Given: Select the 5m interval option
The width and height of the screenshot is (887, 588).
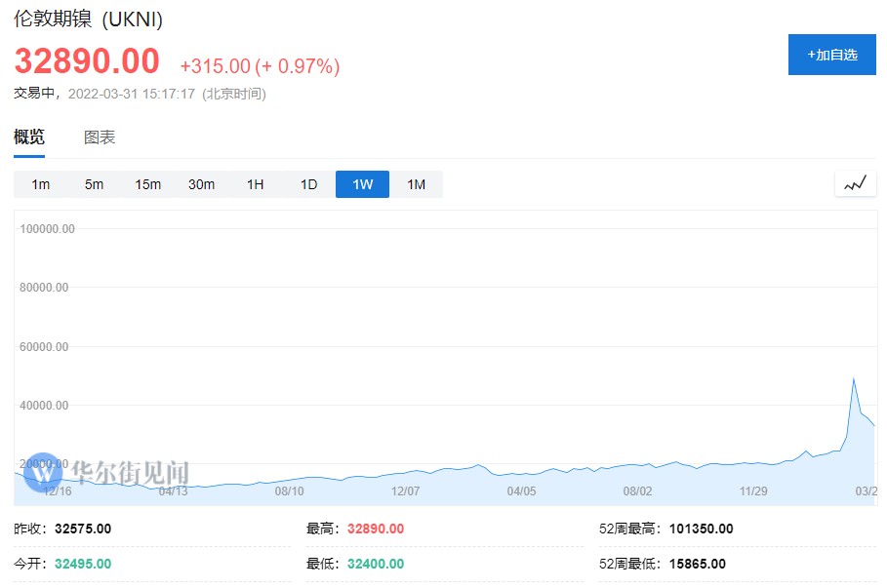Looking at the screenshot, I should pyautogui.click(x=94, y=184).
